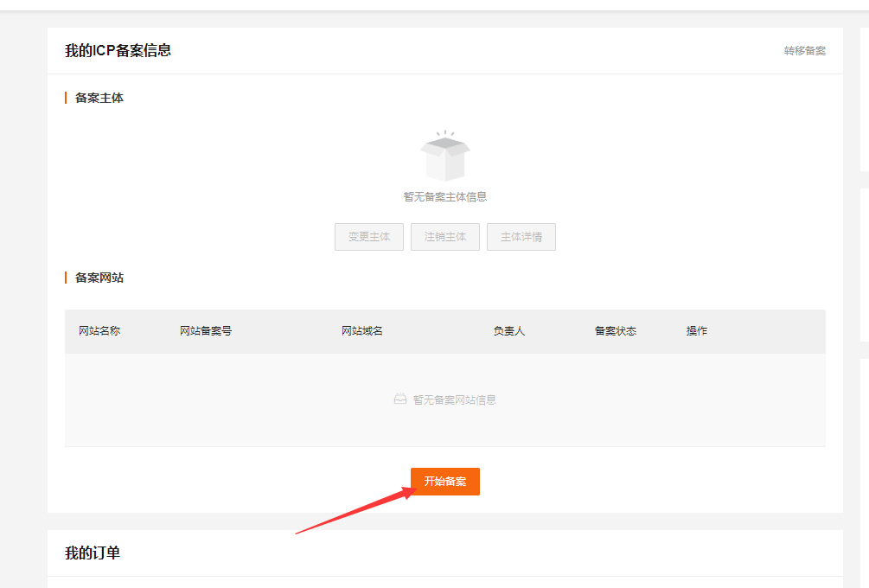Select the 网站备案号 column header
This screenshot has height=588, width=869.
click(x=206, y=331)
